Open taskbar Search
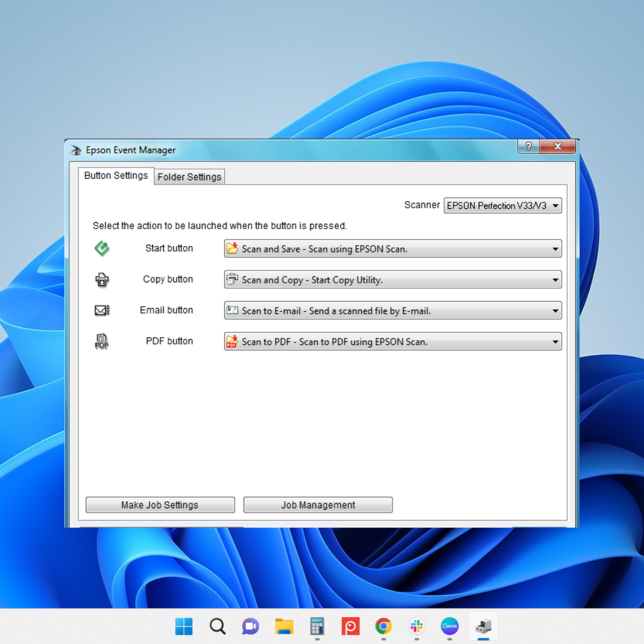644x644 pixels. [x=217, y=626]
